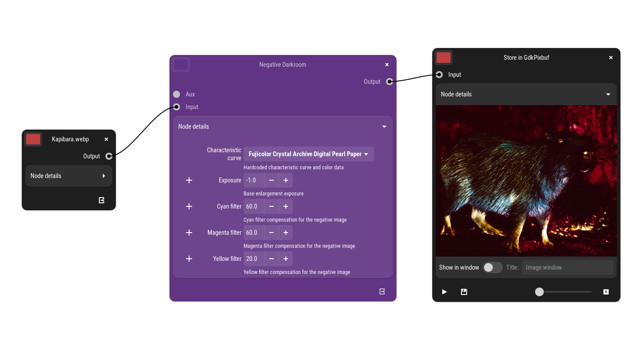Toggle the Show in window switch
This screenshot has width=644, height=363.
coord(492,267)
